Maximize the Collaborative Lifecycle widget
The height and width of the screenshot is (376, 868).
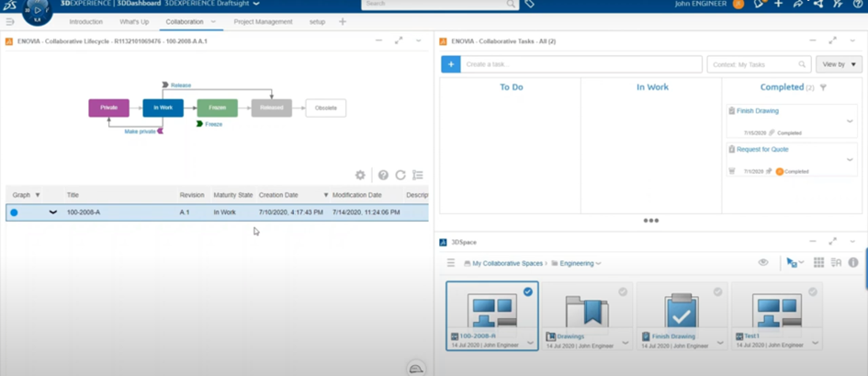(x=399, y=40)
